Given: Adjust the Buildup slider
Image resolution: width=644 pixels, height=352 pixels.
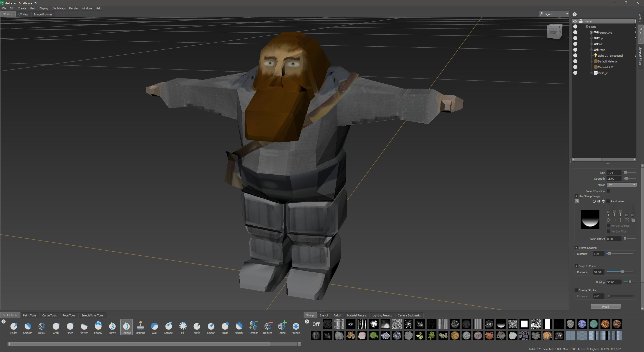Looking at the screenshot, I should point(630,282).
